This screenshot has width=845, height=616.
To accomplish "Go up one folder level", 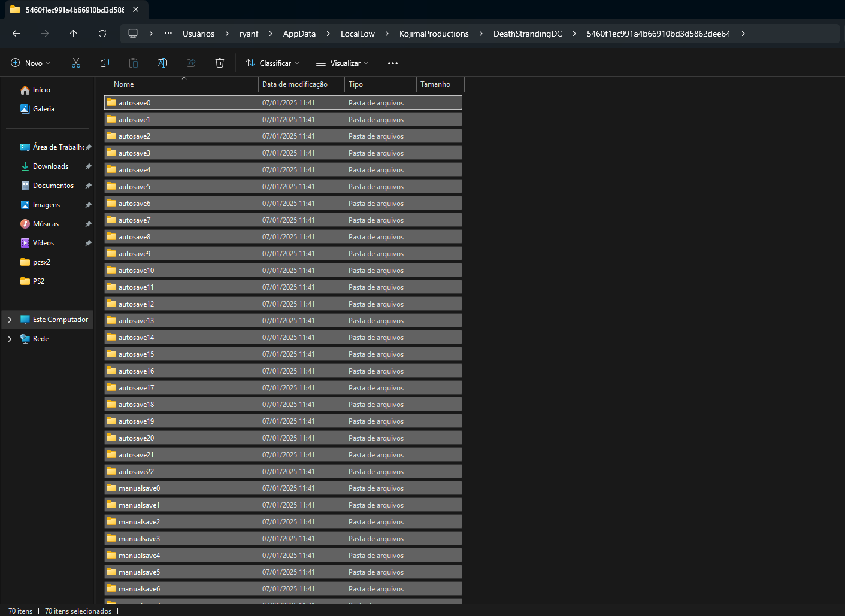I will click(x=74, y=34).
